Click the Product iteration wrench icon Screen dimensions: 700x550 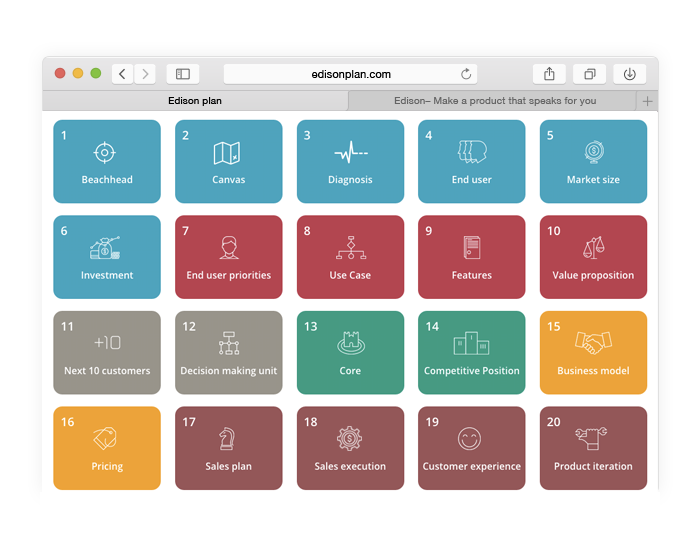click(x=591, y=438)
